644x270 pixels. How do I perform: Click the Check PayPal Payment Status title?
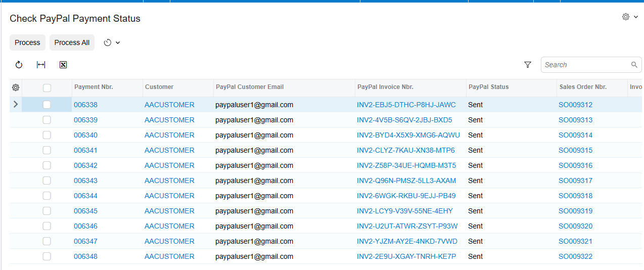(x=75, y=19)
